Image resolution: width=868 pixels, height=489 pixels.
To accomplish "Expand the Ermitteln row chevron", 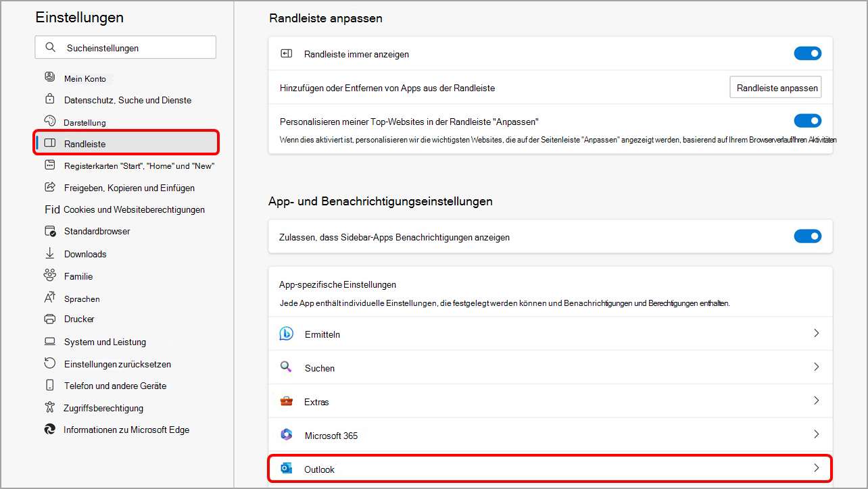I will [x=817, y=333].
